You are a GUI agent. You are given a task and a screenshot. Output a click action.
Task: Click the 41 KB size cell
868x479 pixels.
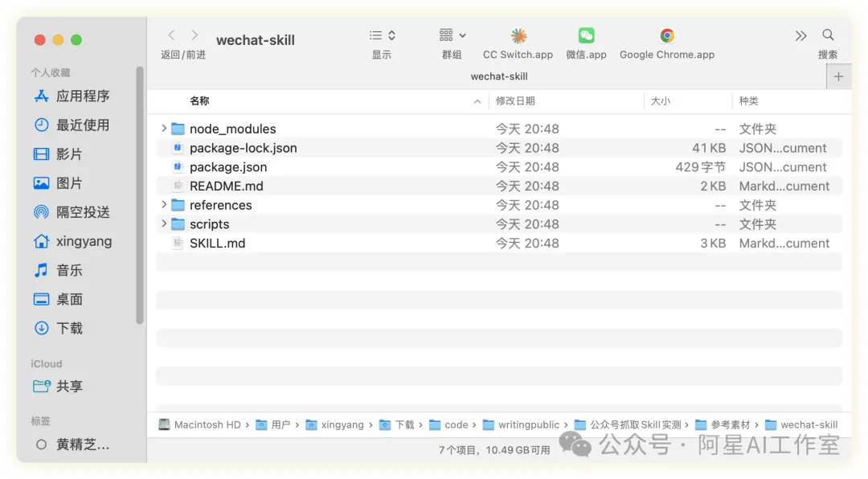tap(709, 148)
